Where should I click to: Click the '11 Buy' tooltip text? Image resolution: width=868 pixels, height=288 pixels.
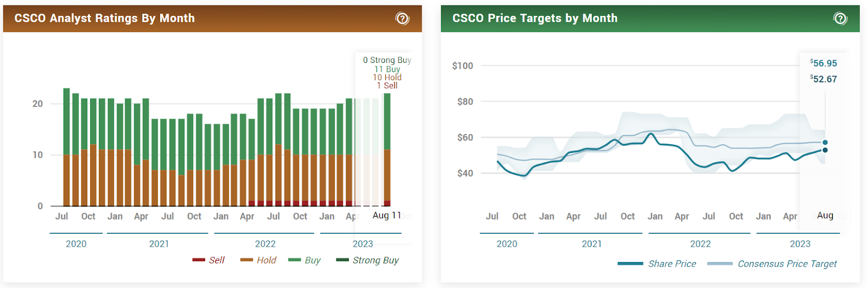pos(387,69)
